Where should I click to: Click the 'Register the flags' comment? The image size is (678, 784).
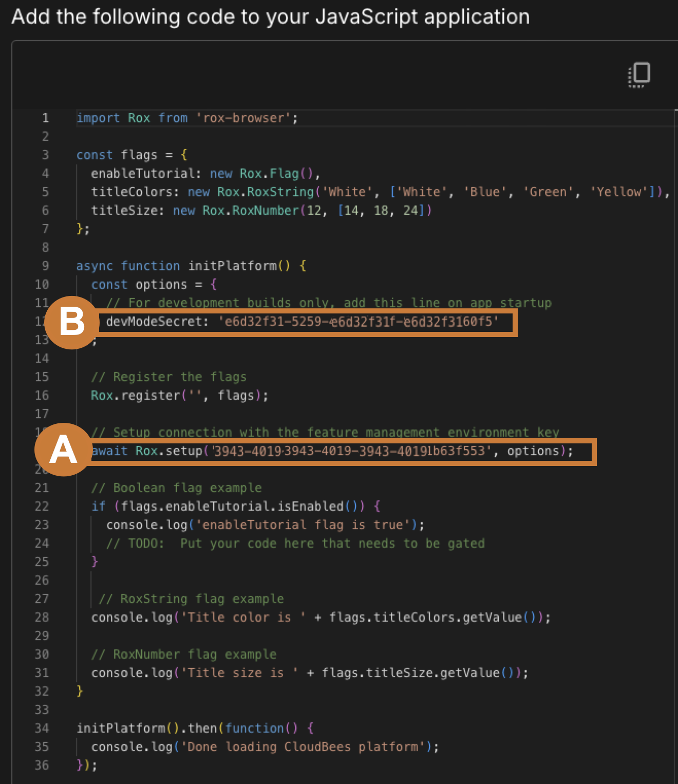click(168, 377)
